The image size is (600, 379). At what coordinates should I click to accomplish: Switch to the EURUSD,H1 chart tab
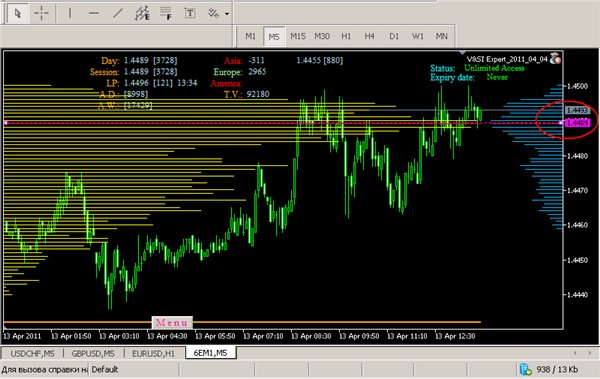click(153, 354)
